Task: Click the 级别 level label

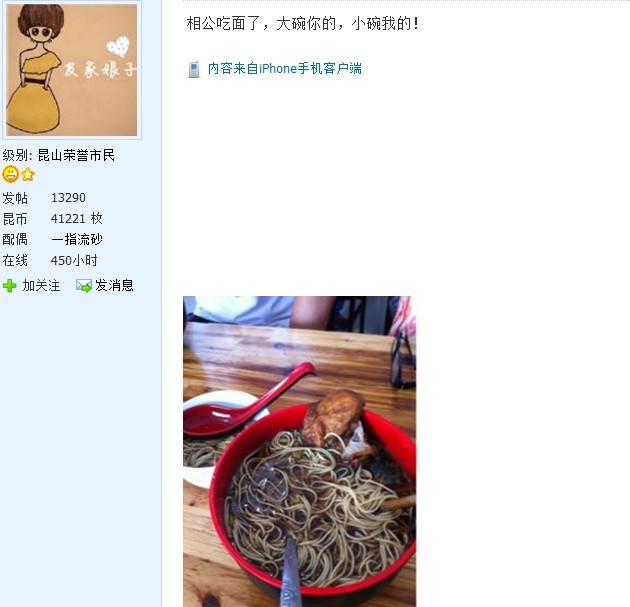Action: coord(15,155)
